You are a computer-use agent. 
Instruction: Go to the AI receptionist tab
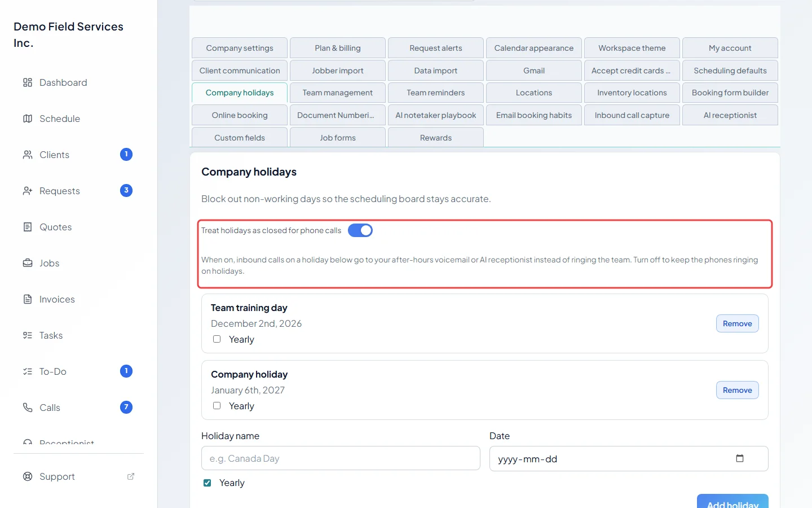[x=730, y=115]
